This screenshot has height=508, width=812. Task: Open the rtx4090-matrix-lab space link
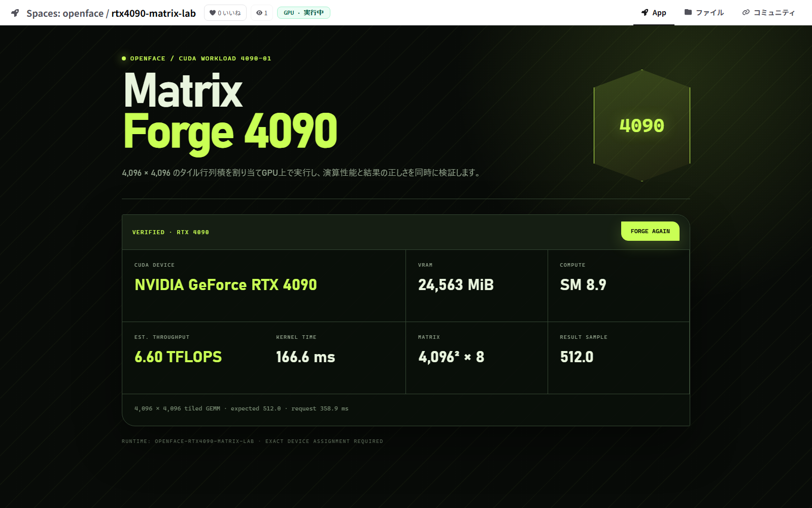coord(154,13)
